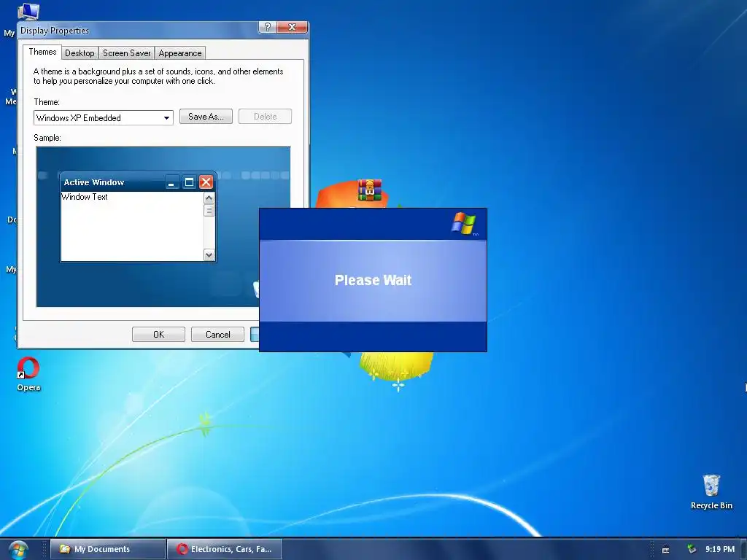Screen dimensions: 747x560
Task: Click the Save As... button
Action: click(206, 116)
